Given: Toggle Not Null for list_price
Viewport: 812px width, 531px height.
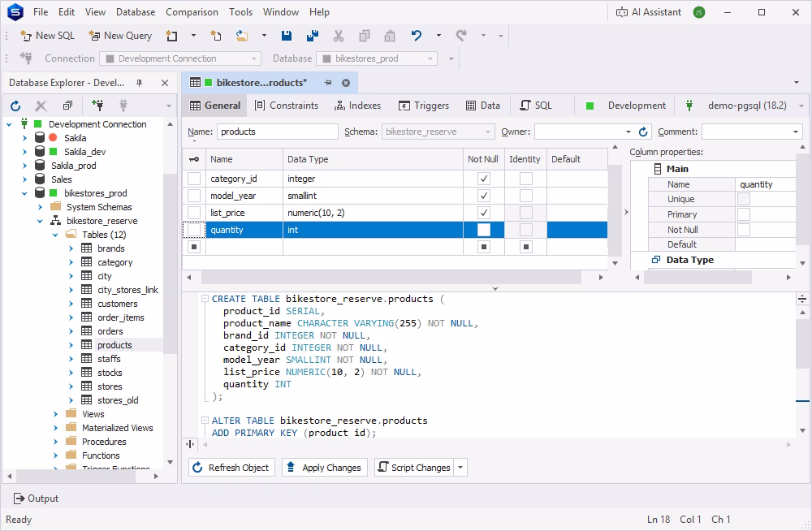Looking at the screenshot, I should 484,213.
